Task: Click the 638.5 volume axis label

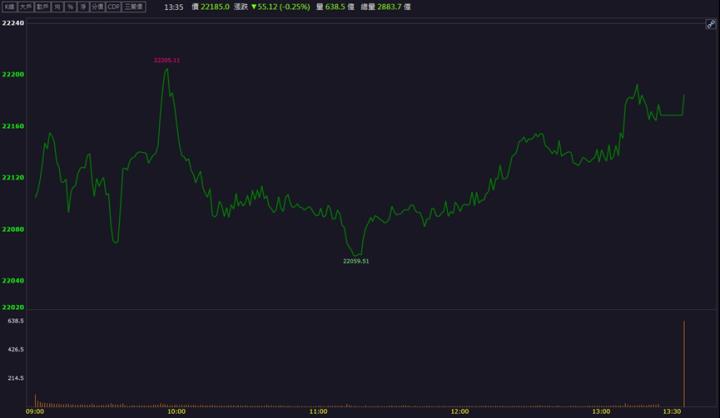Action: tap(16, 321)
